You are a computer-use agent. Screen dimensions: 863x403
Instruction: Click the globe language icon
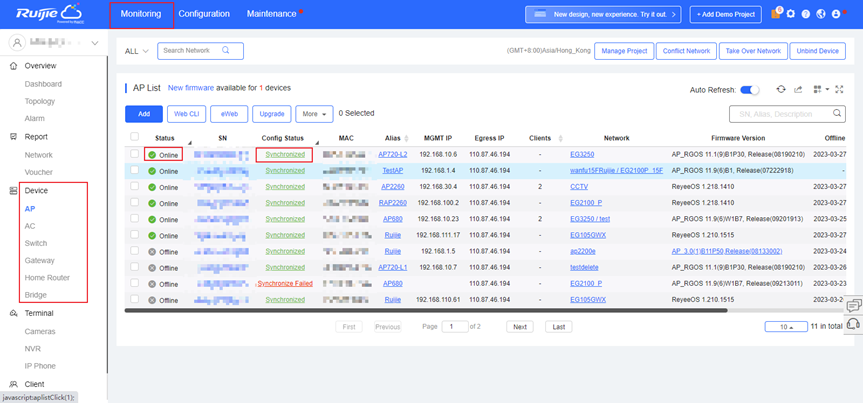coord(821,14)
